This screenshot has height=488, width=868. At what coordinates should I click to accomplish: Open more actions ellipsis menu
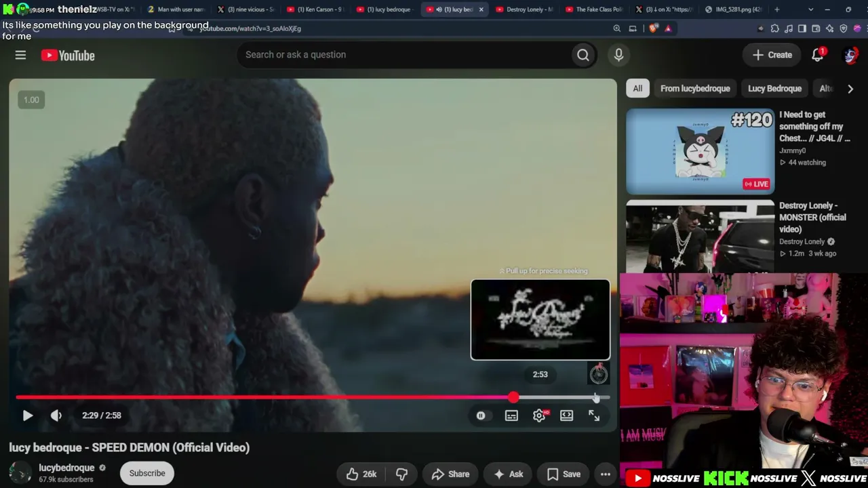tap(606, 474)
